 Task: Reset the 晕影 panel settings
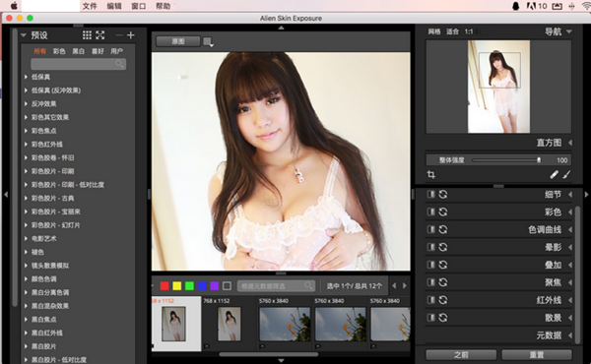tap(443, 247)
